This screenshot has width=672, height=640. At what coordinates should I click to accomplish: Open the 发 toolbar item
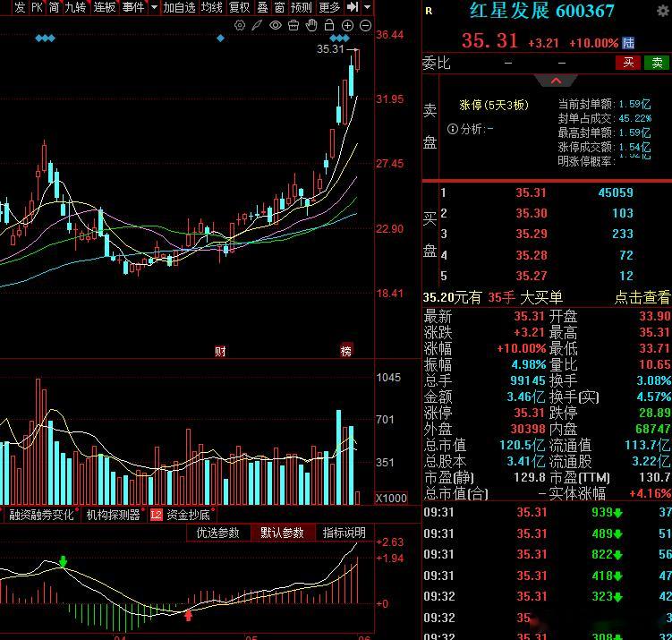(x=20, y=7)
